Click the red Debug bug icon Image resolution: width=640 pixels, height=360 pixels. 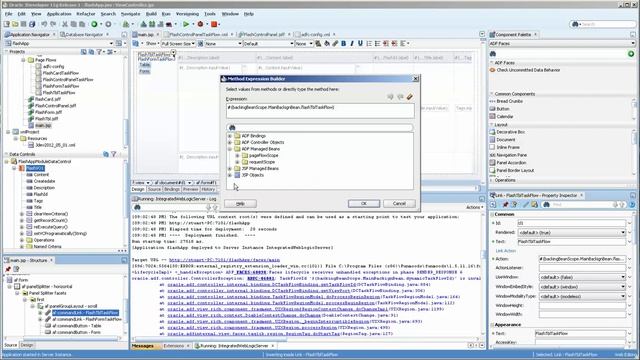pos(200,24)
